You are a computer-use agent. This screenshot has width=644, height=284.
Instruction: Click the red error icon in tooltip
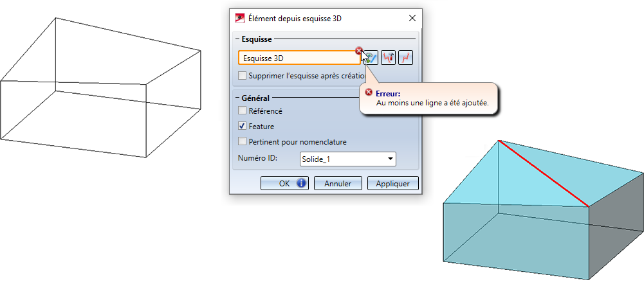point(369,93)
